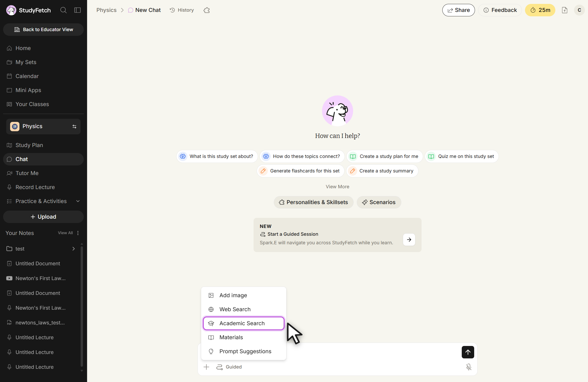Open Personalities & Skillsets
Image resolution: width=588 pixels, height=382 pixels.
tap(313, 202)
